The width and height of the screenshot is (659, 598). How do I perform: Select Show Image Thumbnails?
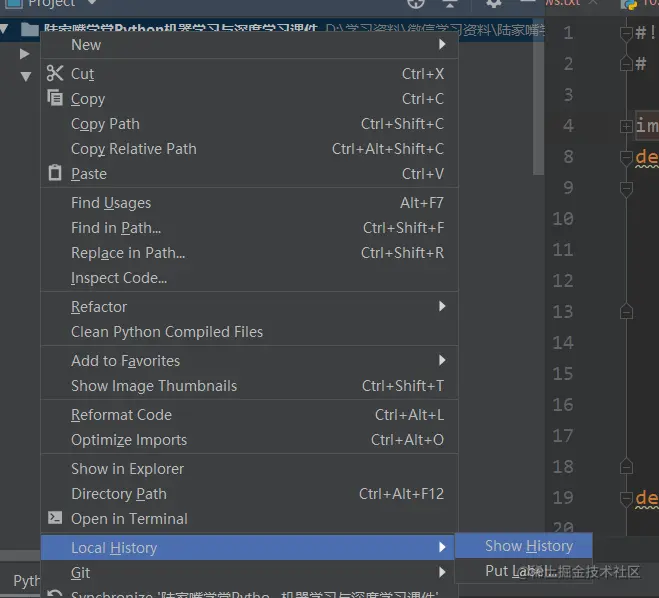(x=249, y=386)
